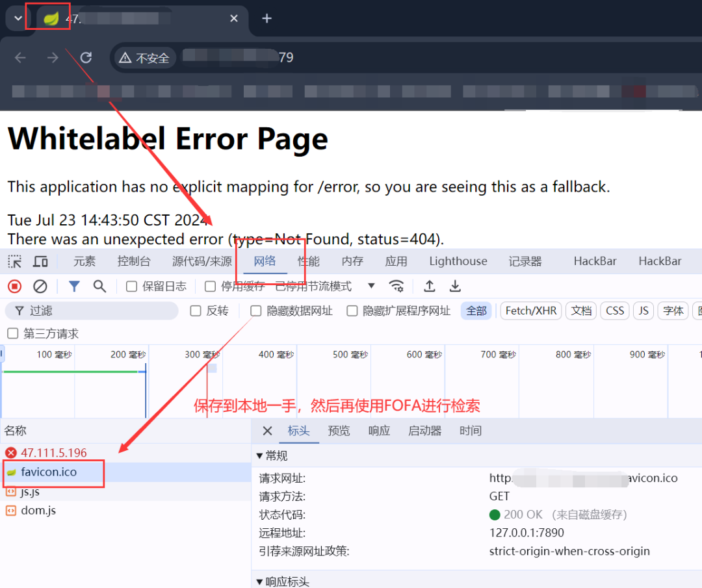Open the Lighthouse panel tab

coord(458,261)
